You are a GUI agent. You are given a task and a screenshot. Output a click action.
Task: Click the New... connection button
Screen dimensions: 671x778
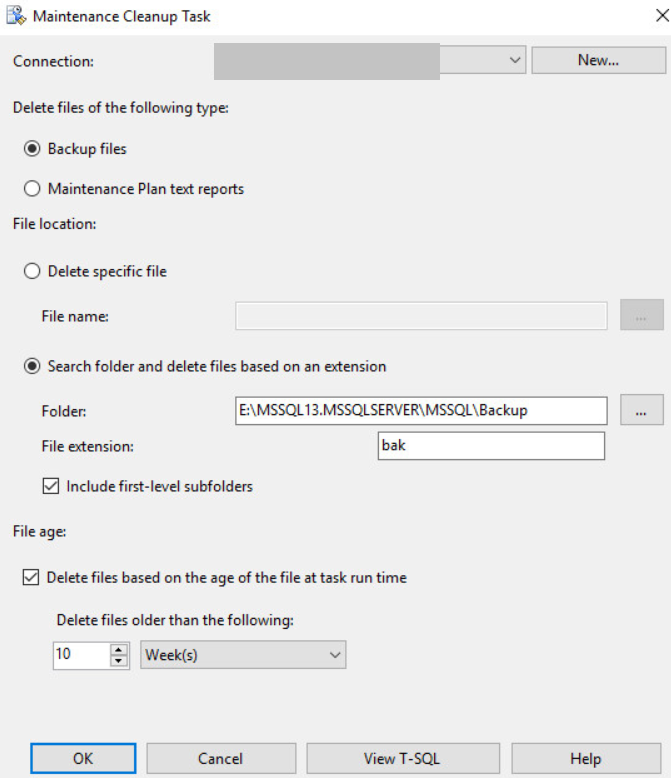pyautogui.click(x=598, y=60)
